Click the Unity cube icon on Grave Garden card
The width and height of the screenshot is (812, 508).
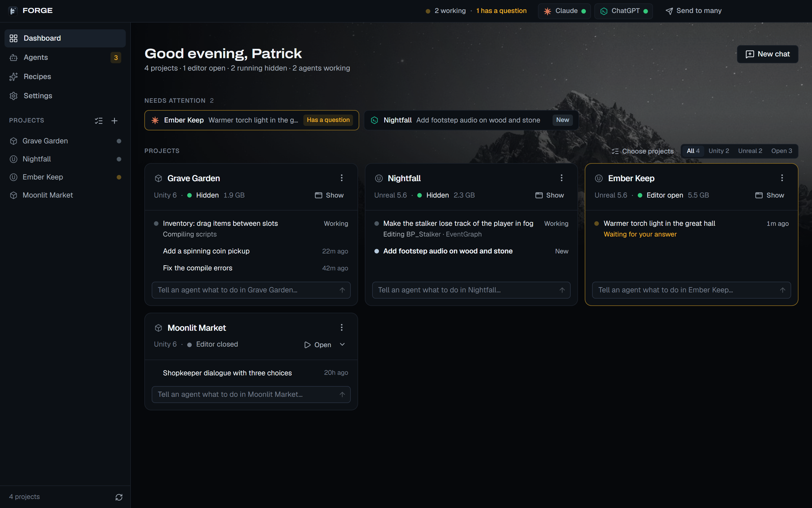coord(158,178)
